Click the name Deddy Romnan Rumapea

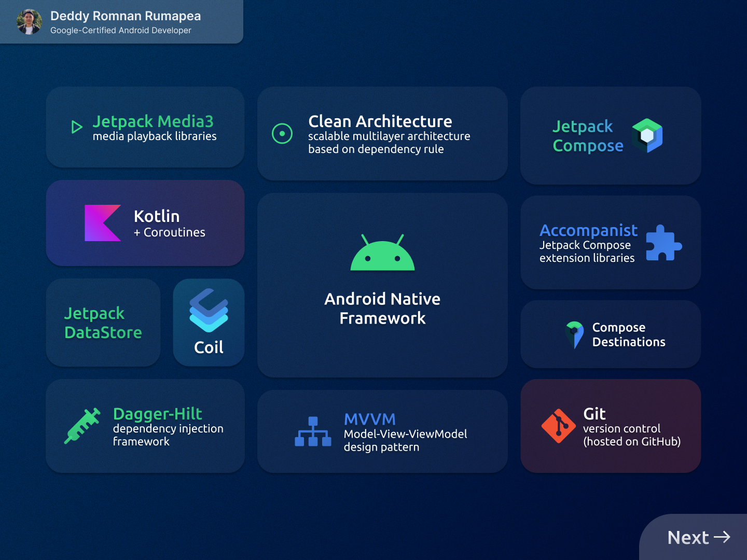pos(126,16)
